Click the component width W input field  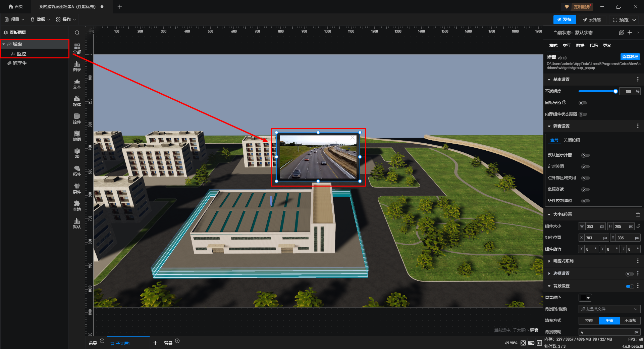tap(595, 227)
